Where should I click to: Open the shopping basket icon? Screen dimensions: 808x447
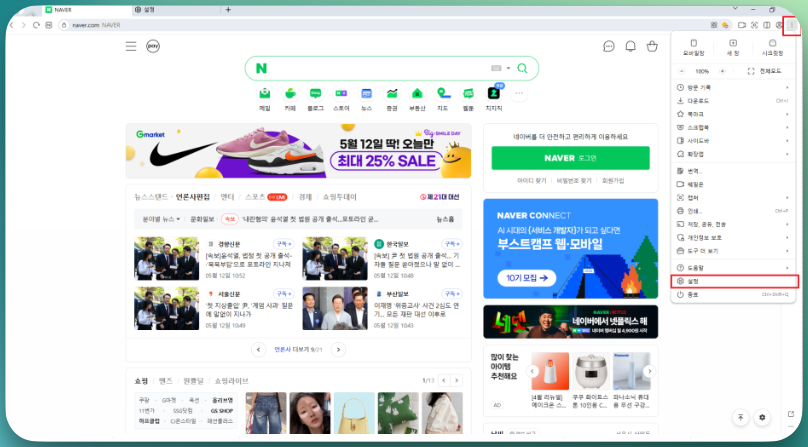(652, 46)
